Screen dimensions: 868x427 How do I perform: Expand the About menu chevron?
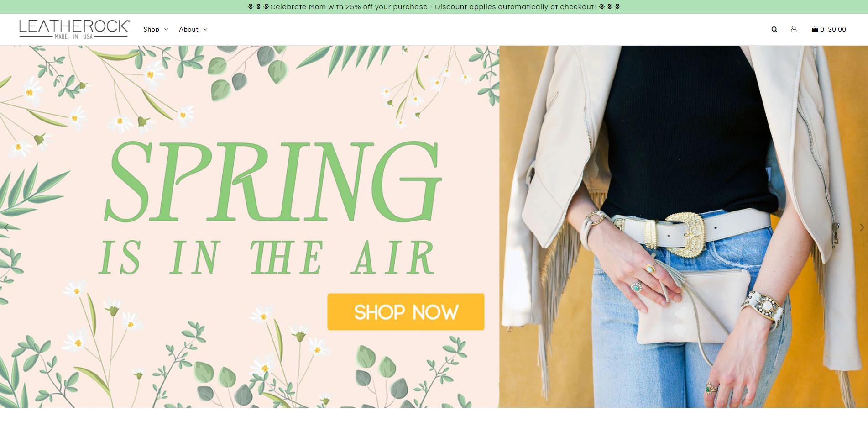205,30
